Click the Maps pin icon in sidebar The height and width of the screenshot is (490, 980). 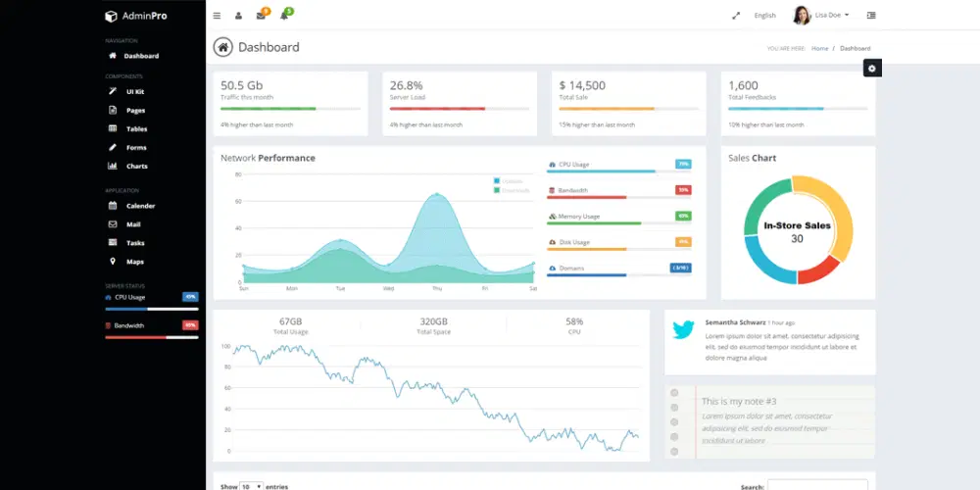click(113, 262)
